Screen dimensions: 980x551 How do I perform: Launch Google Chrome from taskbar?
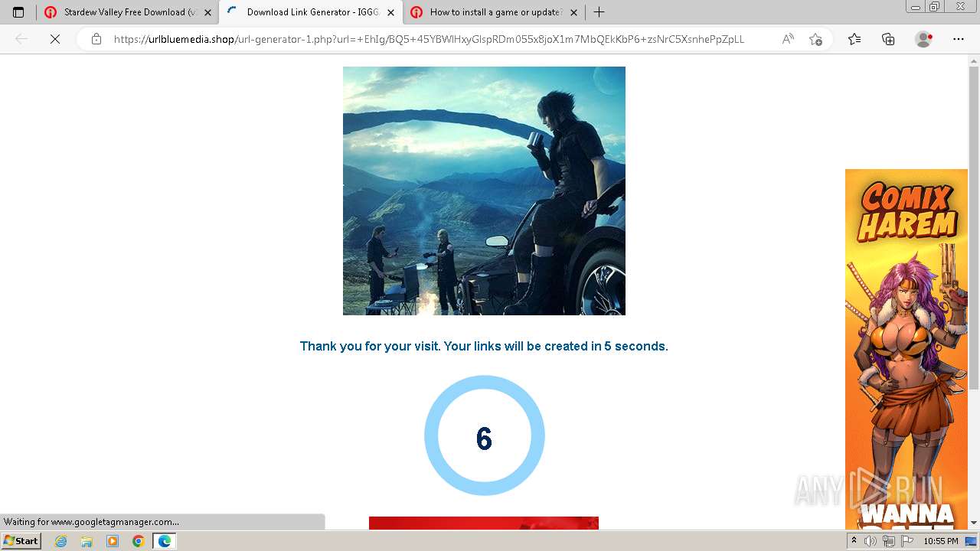coord(138,541)
